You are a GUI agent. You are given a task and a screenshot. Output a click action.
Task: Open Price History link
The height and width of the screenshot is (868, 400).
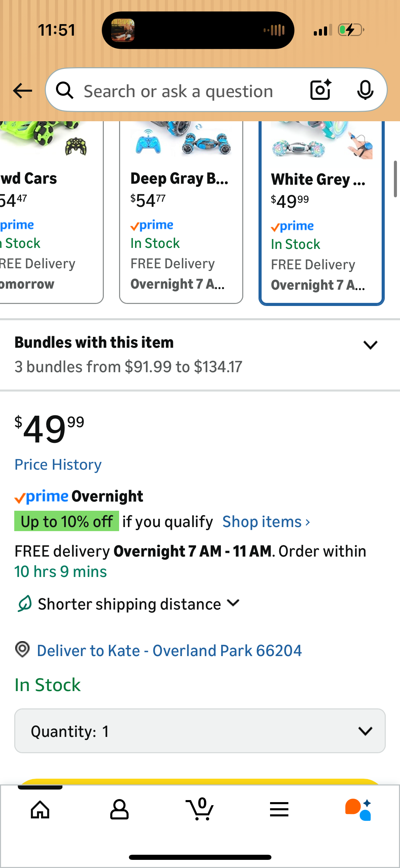pyautogui.click(x=58, y=465)
